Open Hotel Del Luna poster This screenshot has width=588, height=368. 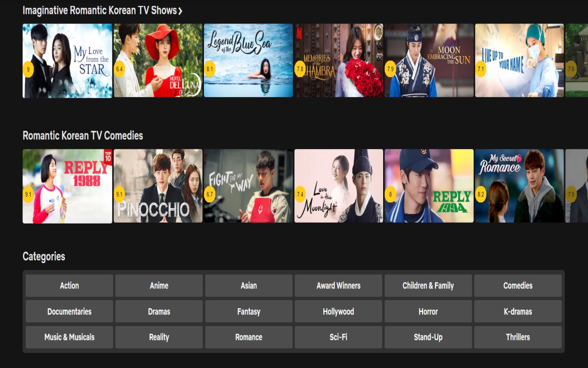coord(158,61)
